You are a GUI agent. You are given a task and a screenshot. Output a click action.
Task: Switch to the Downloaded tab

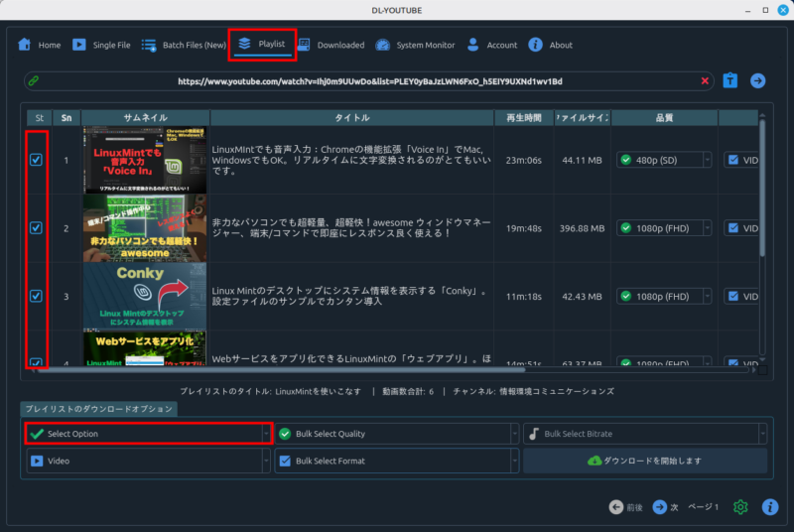click(331, 45)
